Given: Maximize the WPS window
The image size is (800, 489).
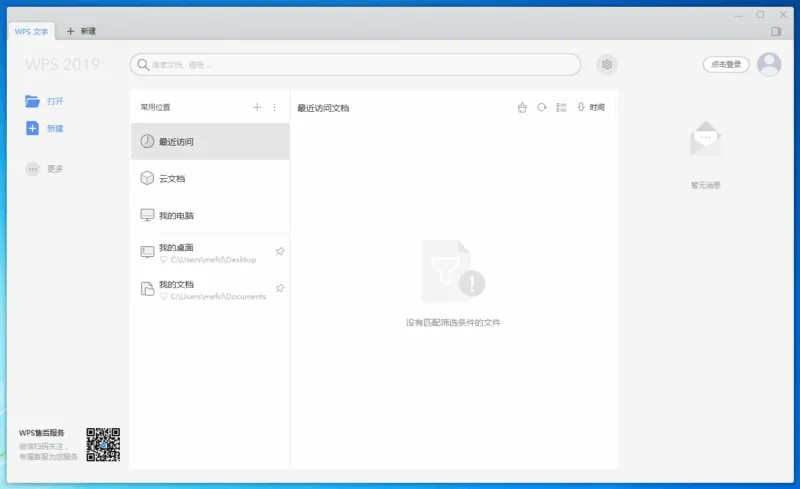Looking at the screenshot, I should [760, 15].
